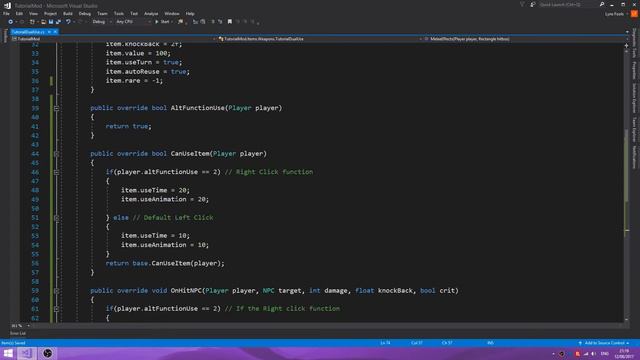Collapse the if-block outline at line 61
Image resolution: width=640 pixels, height=360 pixels.
tap(56, 309)
